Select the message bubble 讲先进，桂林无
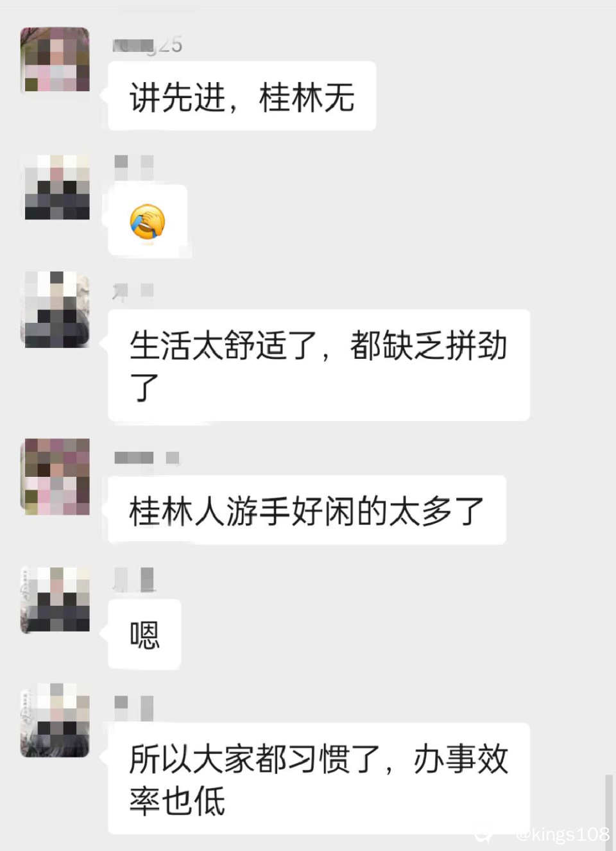616x851 pixels. (x=242, y=96)
